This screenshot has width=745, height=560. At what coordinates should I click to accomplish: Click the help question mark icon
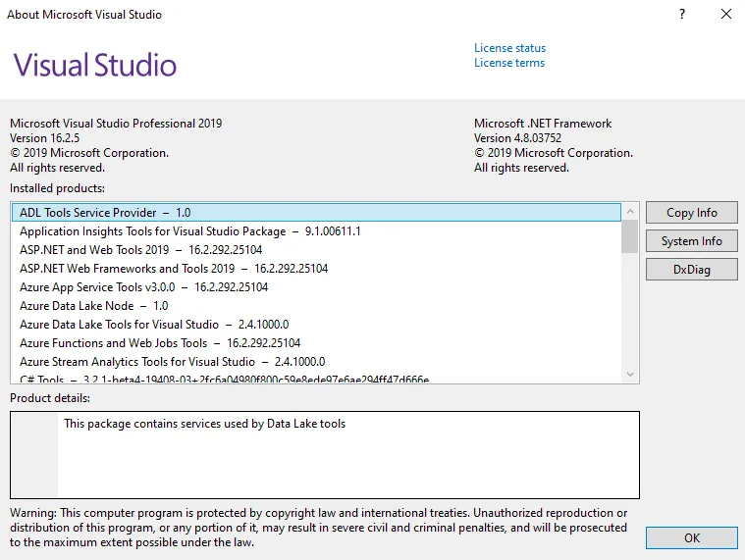(682, 14)
